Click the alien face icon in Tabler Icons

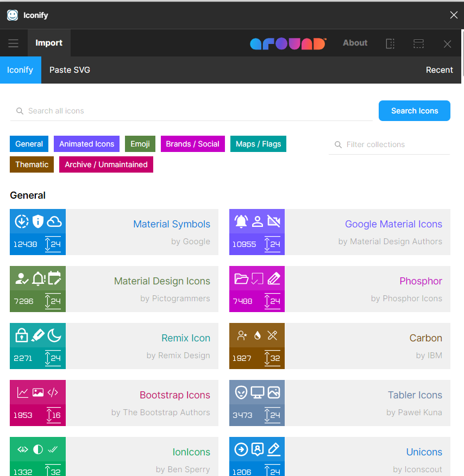coord(241,392)
